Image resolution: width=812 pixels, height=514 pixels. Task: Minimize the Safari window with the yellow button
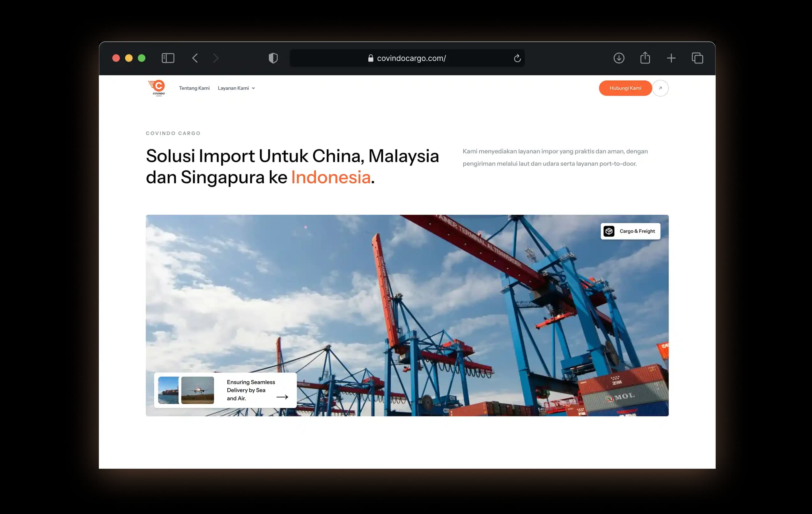point(129,58)
